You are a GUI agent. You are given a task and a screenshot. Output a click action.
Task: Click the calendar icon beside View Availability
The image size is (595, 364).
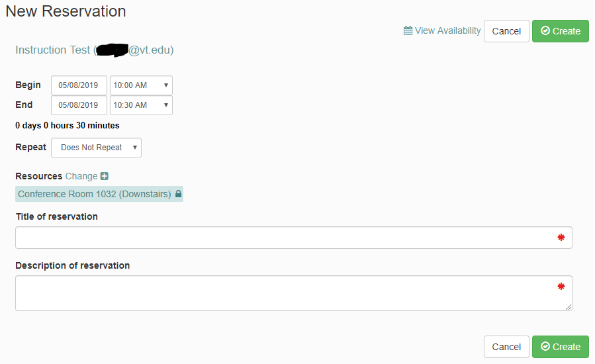(x=408, y=31)
